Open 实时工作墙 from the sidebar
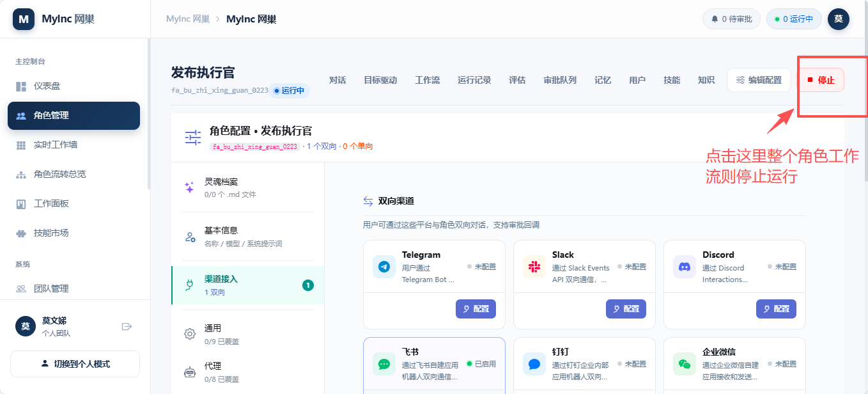This screenshot has width=868, height=394. 74,145
